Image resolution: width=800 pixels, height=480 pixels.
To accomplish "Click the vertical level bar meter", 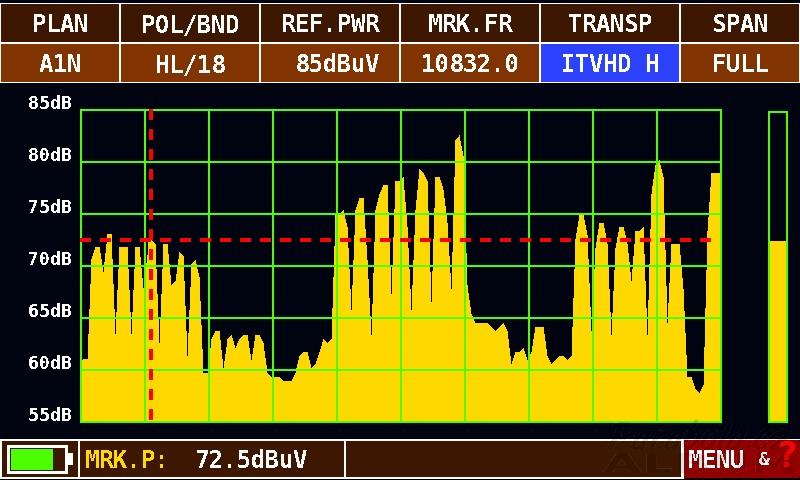I will (x=778, y=267).
